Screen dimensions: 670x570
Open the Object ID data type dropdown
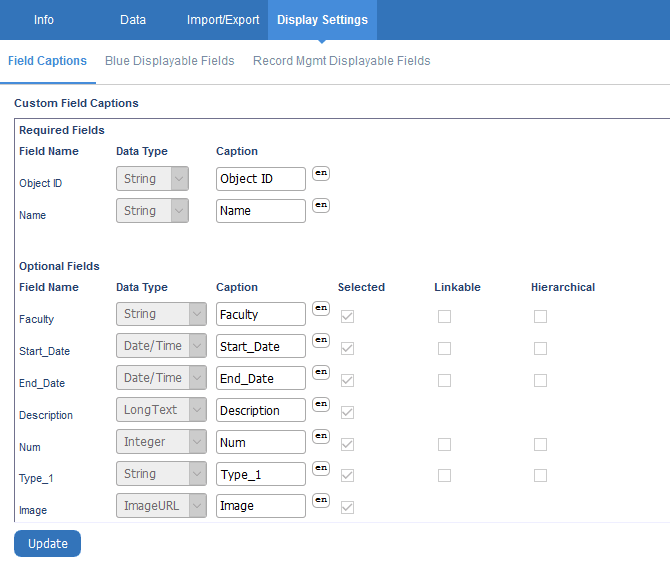pos(152,179)
